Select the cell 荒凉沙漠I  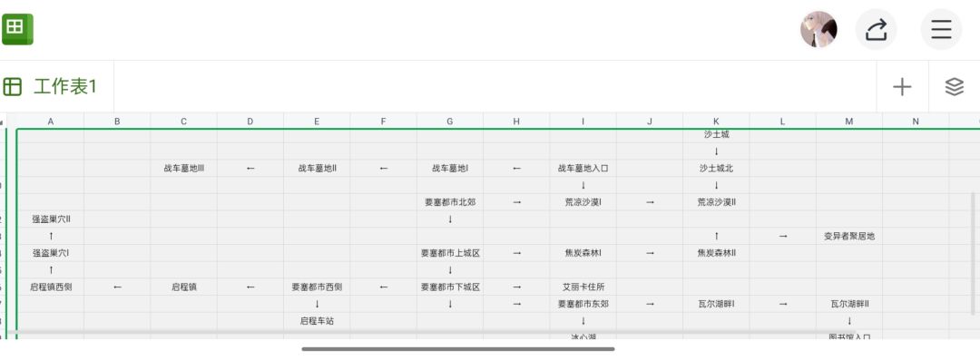583,202
